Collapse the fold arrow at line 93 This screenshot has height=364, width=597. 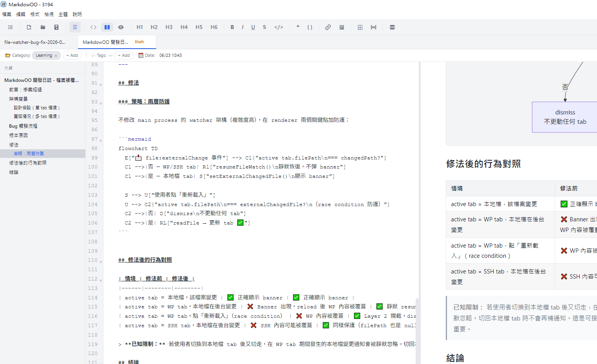(x=101, y=103)
